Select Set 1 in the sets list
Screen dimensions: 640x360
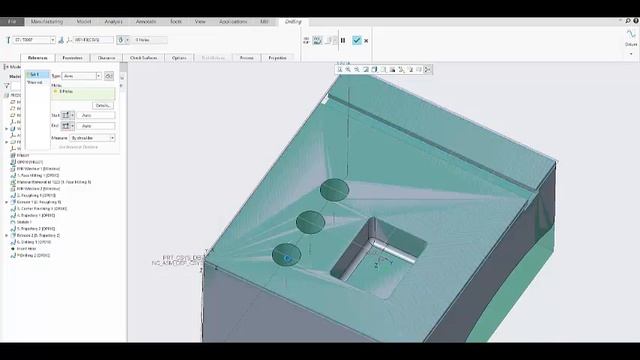37,75
